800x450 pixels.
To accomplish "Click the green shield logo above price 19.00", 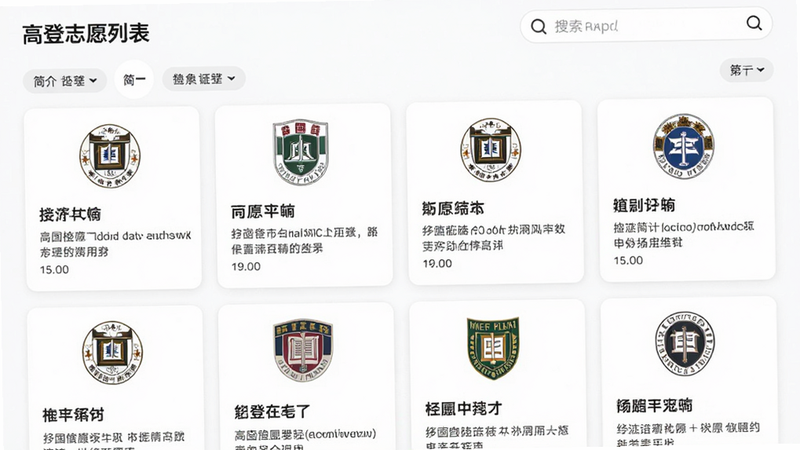I will [x=301, y=152].
